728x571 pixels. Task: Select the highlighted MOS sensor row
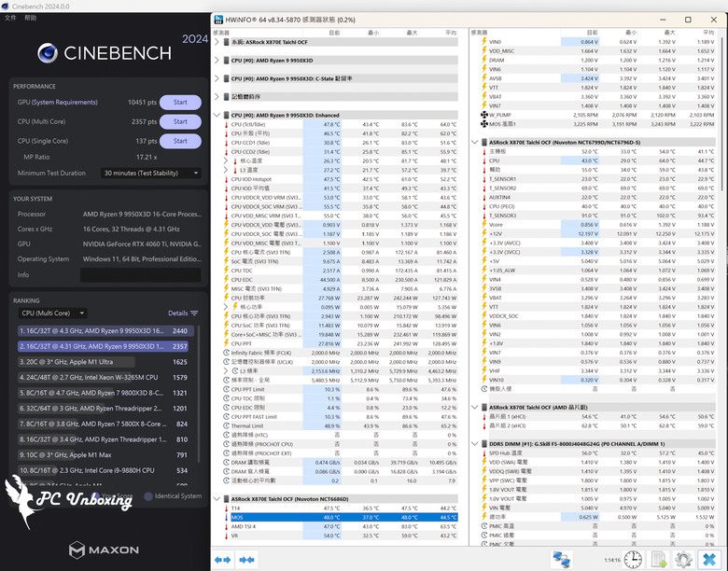[344, 517]
